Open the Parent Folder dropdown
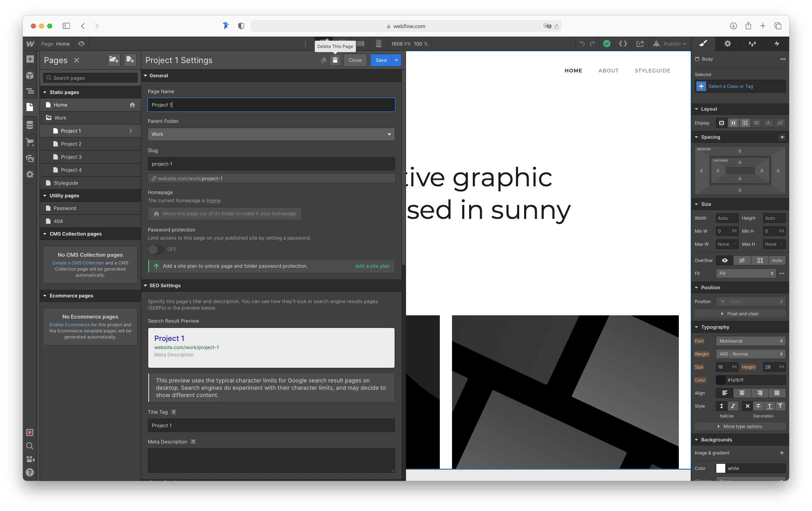The width and height of the screenshot is (812, 511). 271,134
